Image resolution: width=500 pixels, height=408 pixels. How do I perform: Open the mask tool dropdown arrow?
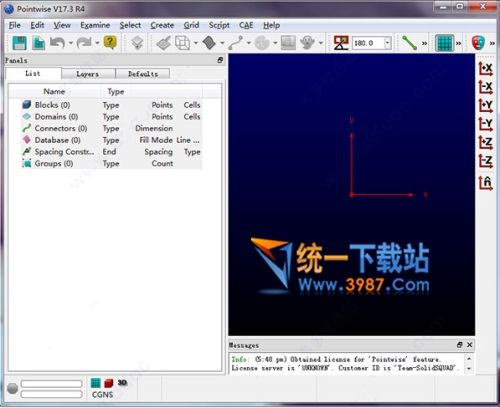tap(321, 43)
